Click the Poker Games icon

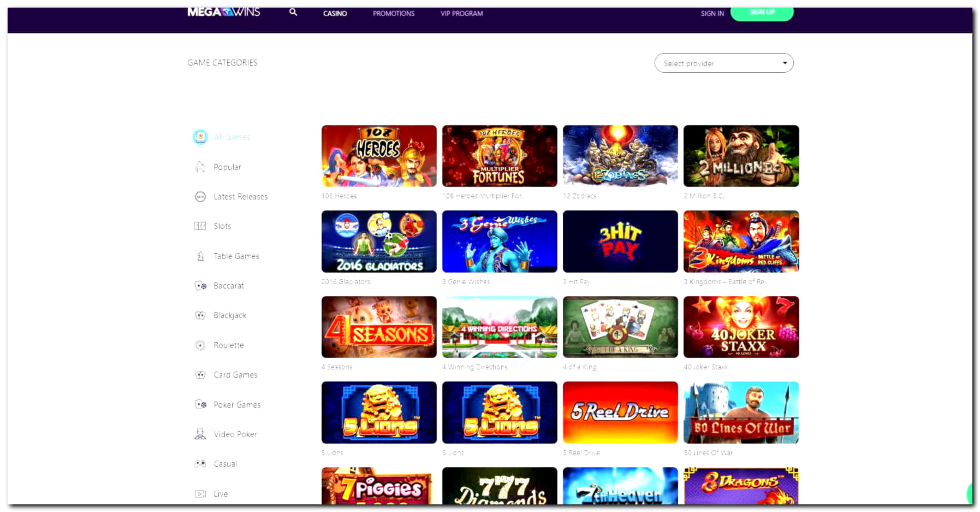[200, 404]
